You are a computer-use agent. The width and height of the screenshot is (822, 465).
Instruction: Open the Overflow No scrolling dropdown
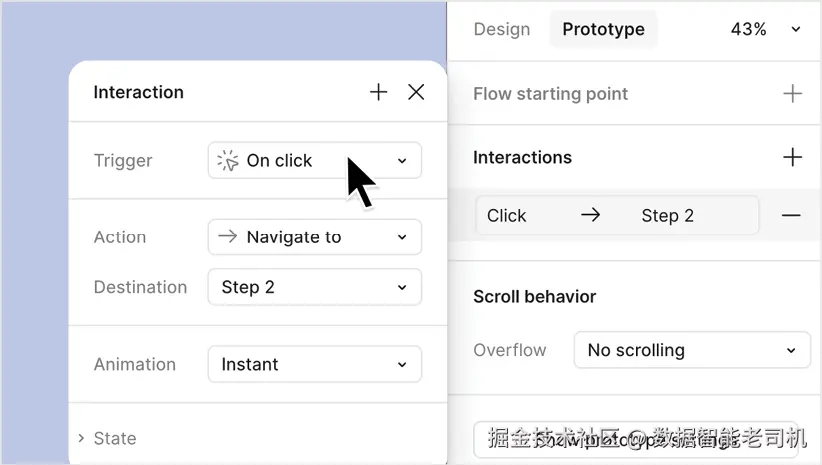coord(691,350)
